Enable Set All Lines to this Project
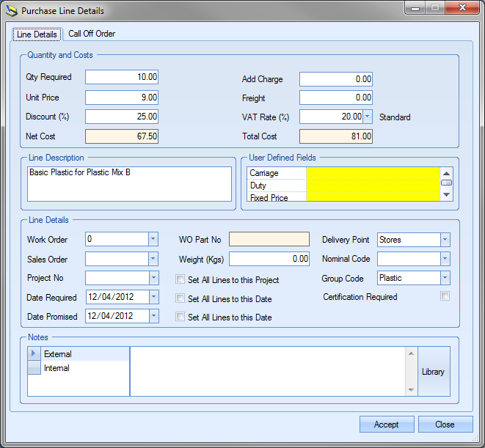485x448 pixels. tap(180, 279)
